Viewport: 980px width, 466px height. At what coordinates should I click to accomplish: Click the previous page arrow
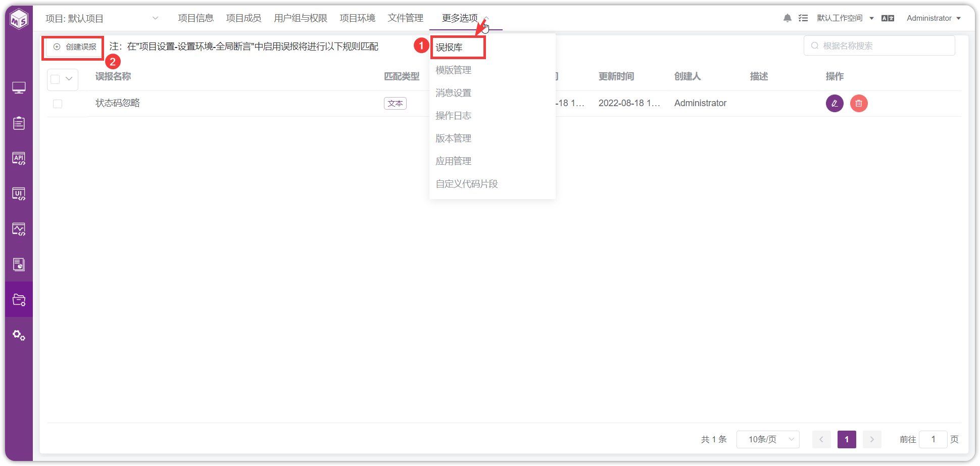point(821,439)
